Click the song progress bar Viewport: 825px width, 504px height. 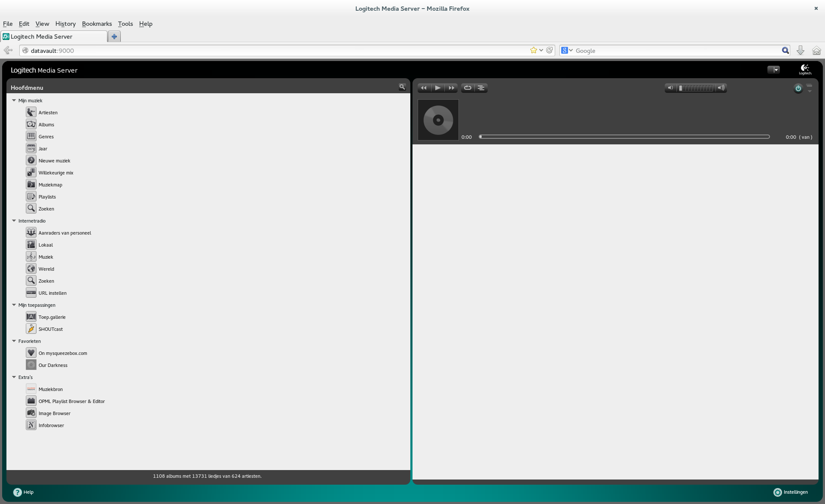click(x=625, y=137)
